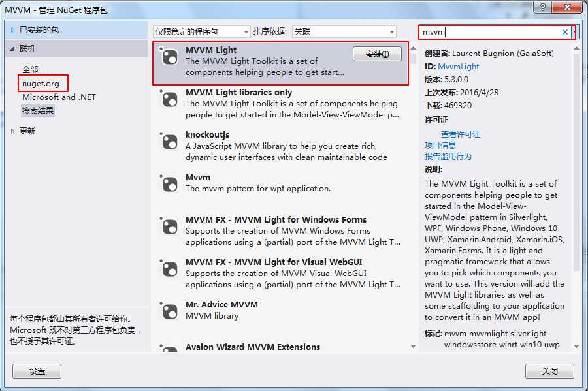Select 搜索结果 in the left tree
This screenshot has height=391, width=588.
click(x=38, y=111)
